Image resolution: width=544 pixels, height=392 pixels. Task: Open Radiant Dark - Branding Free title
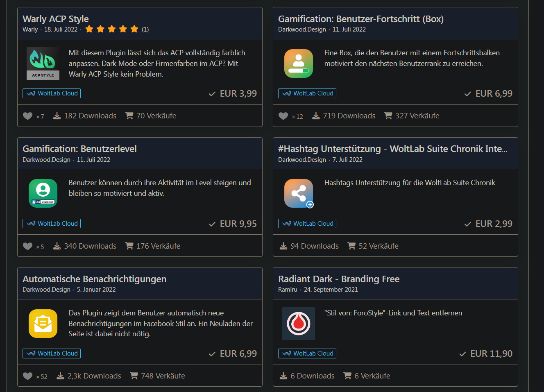coord(339,279)
